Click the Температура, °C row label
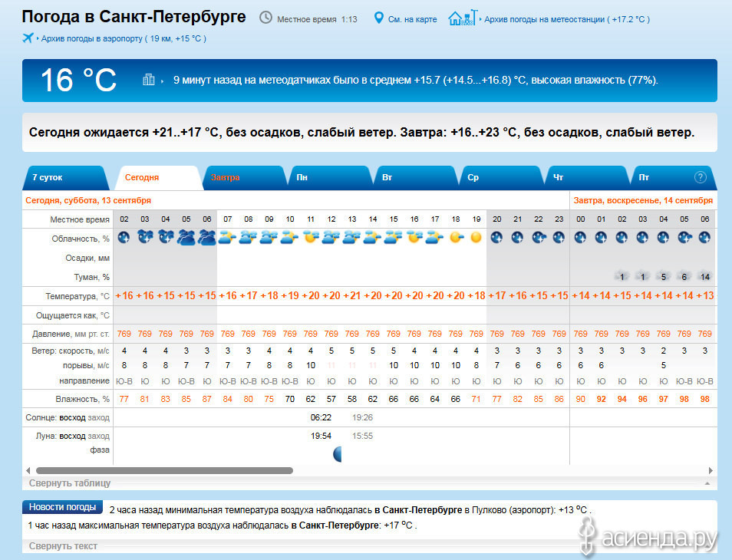Viewport: 732px width, 560px height. pyautogui.click(x=77, y=296)
